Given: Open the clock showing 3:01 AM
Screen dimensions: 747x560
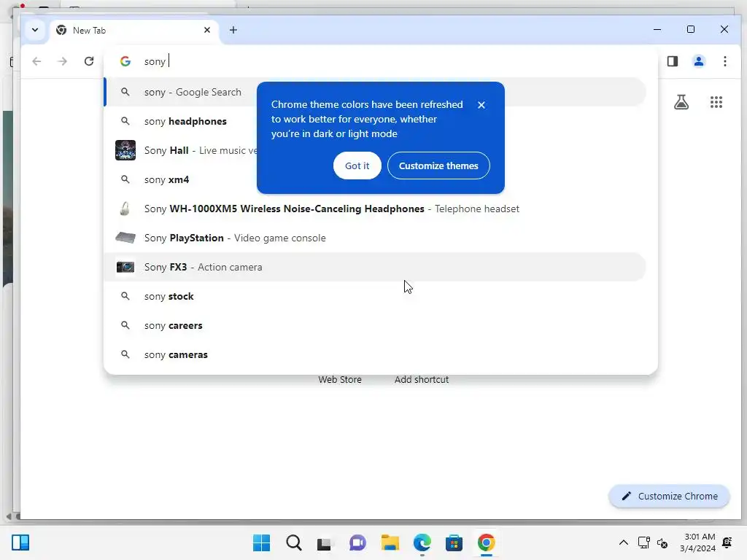Looking at the screenshot, I should pyautogui.click(x=697, y=542).
